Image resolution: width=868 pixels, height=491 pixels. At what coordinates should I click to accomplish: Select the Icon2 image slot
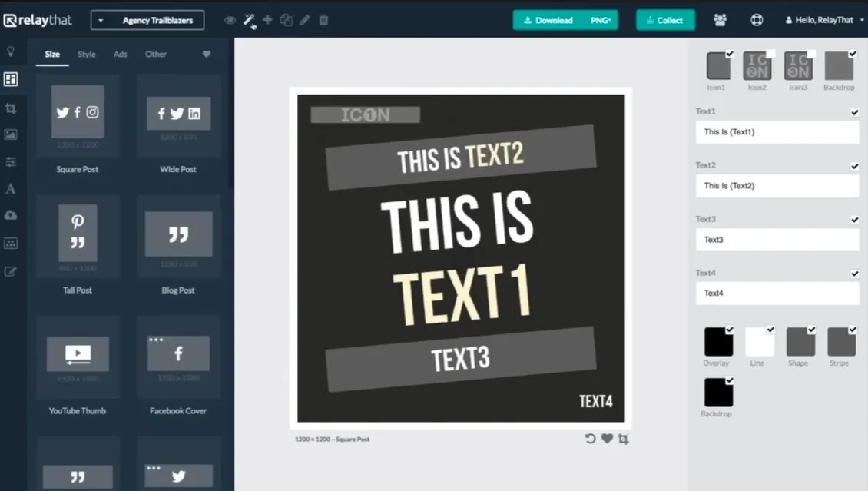pos(757,66)
